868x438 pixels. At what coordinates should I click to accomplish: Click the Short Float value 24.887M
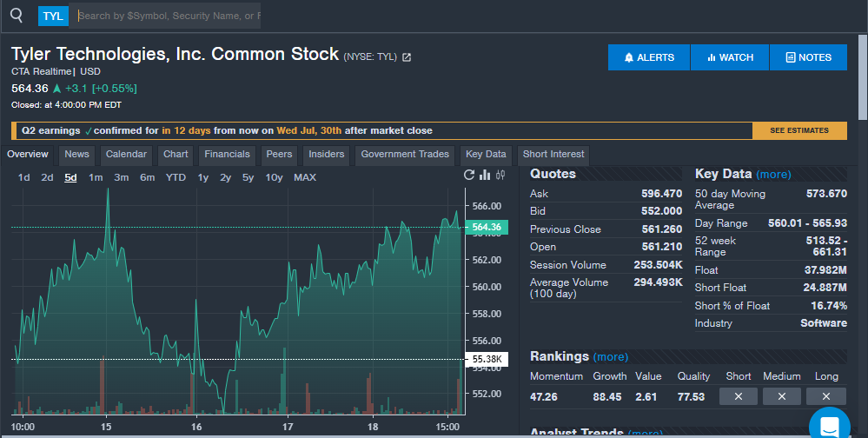(x=825, y=288)
